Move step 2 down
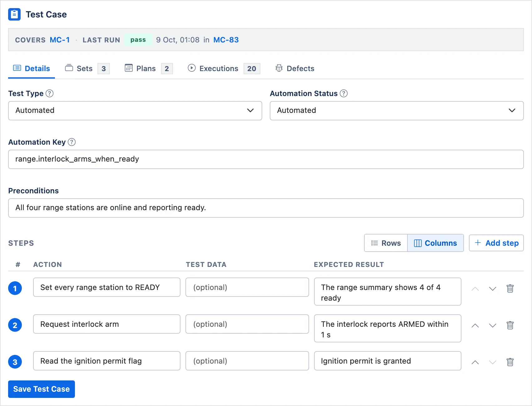Screen dimensions: 532x406 pyautogui.click(x=493, y=325)
